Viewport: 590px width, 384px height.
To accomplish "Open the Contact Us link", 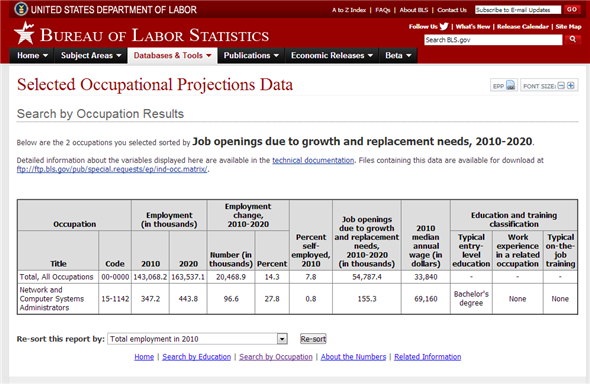I will click(452, 10).
